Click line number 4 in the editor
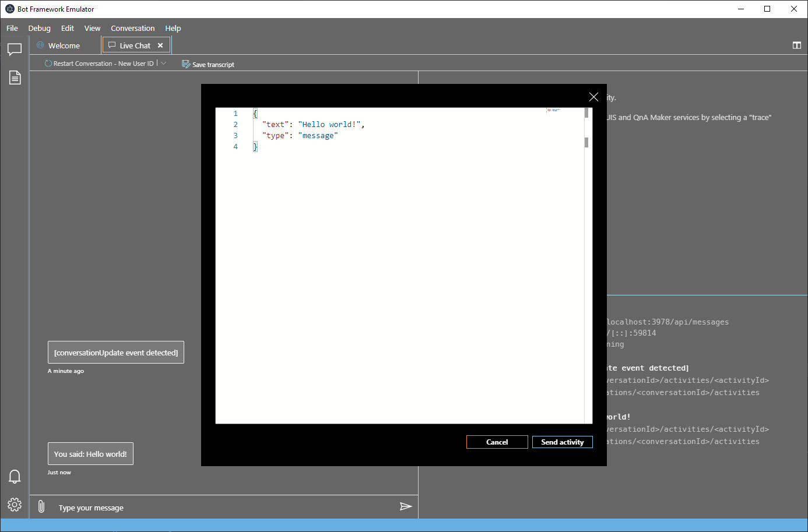 click(236, 146)
